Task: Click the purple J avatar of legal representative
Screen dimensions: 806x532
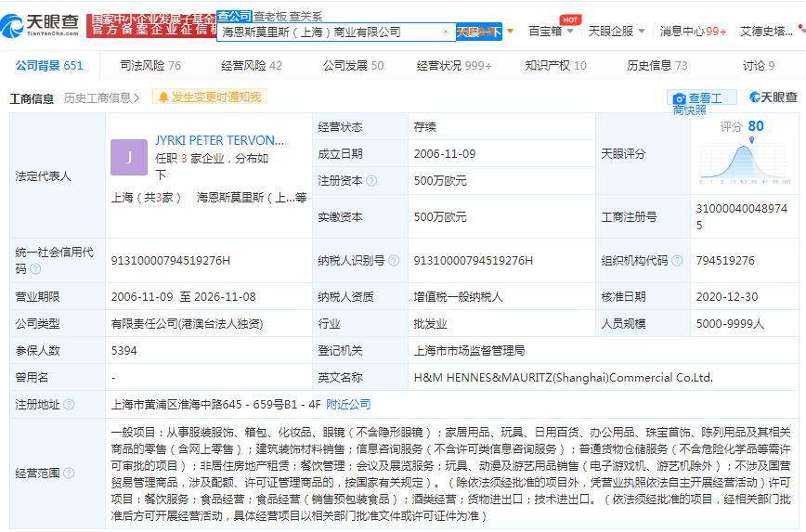Action: [x=129, y=157]
